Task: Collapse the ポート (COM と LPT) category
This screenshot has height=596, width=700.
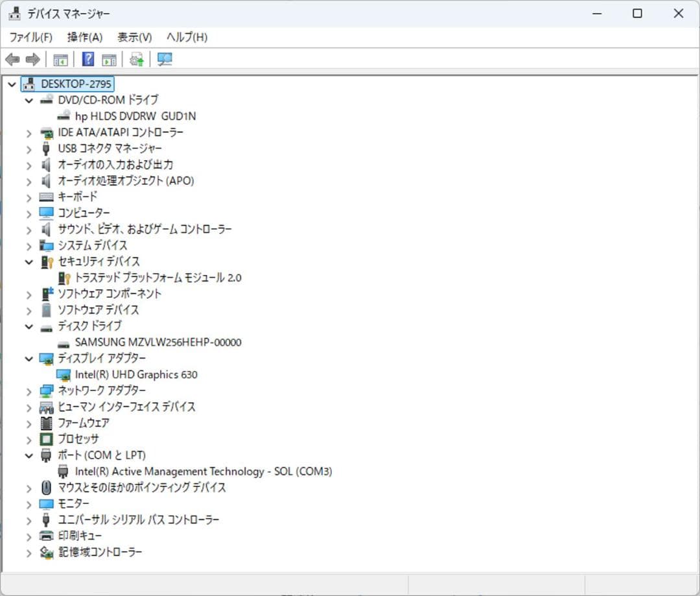Action: [28, 455]
